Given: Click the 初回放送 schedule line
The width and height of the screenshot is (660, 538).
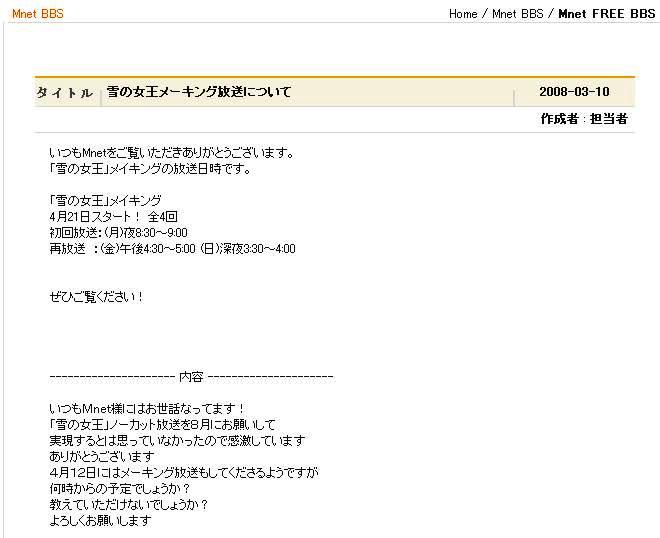Looking at the screenshot, I should [118, 232].
